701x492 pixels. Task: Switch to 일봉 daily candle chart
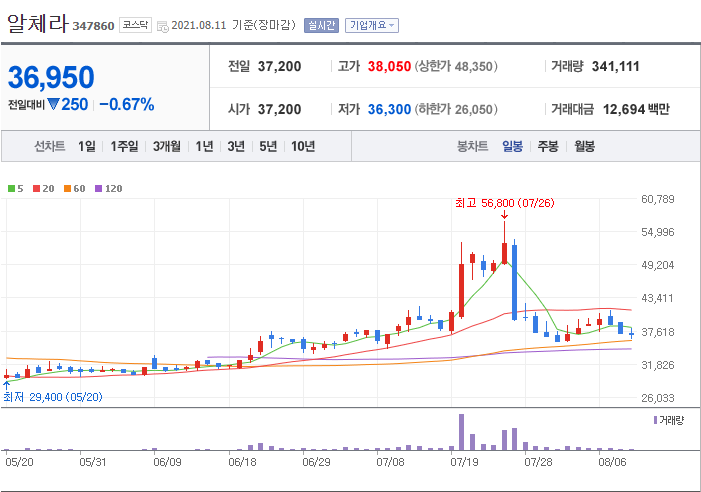pyautogui.click(x=512, y=146)
